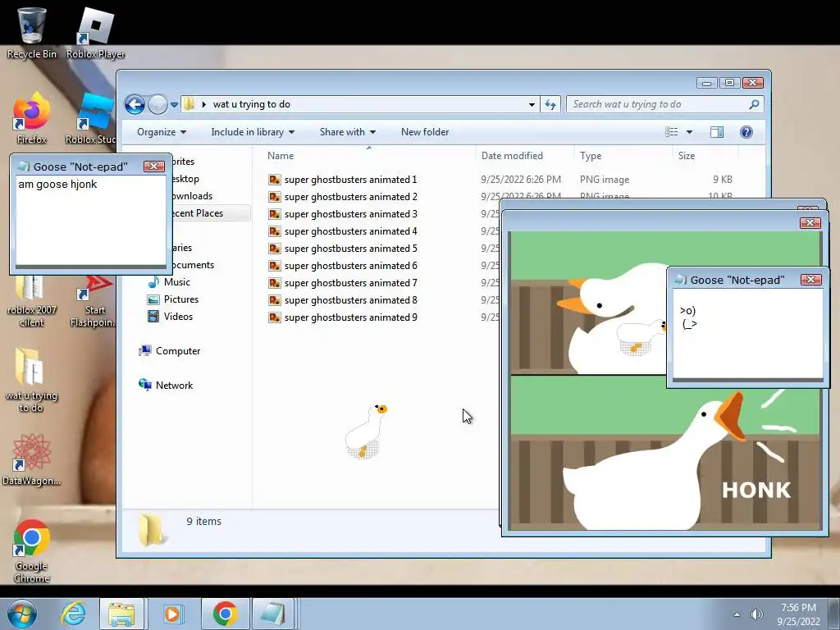Launch Roblox Player from the desktop
The width and height of the screenshot is (840, 630).
tap(95, 31)
